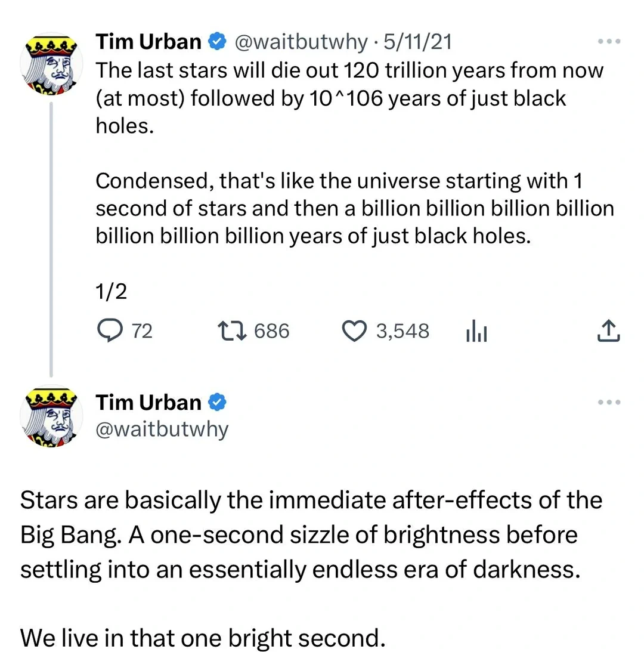Viewport: 644px width, 652px height.
Task: Click the "1/2" thread marker text
Action: click(111, 292)
